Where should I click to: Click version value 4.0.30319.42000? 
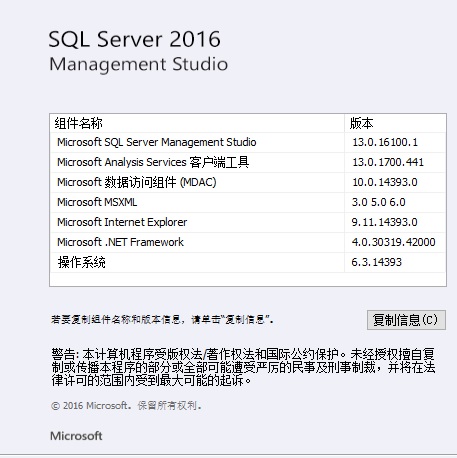click(x=394, y=242)
